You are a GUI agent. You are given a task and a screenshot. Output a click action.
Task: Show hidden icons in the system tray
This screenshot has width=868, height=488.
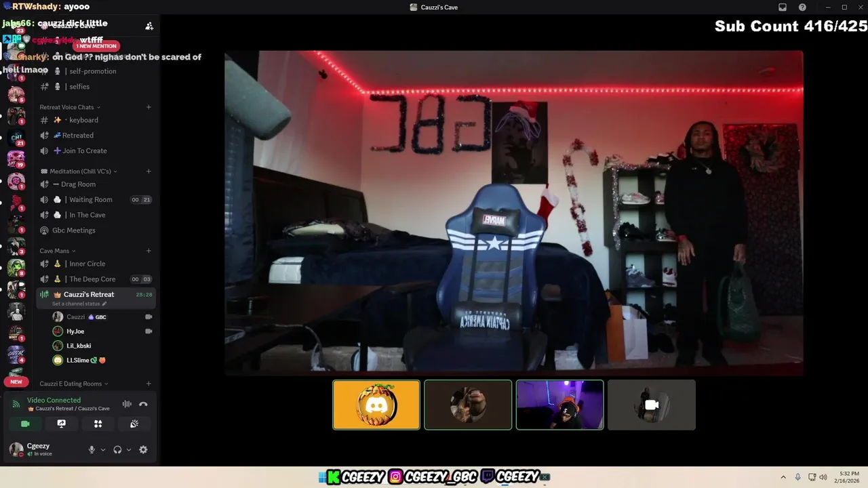tap(783, 477)
